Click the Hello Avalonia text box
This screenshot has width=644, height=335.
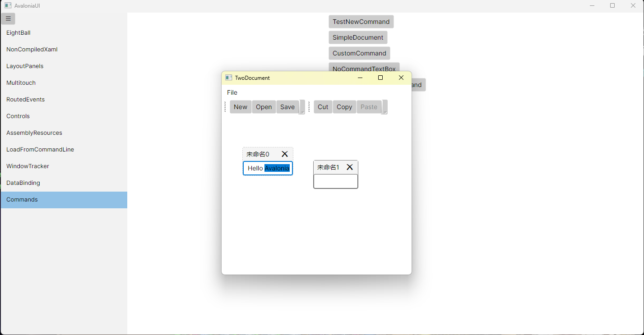point(268,168)
